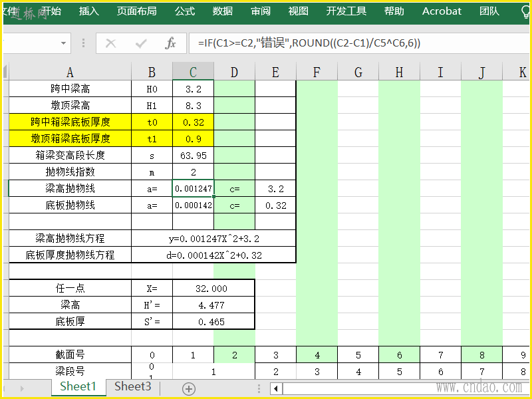Select the yellow value cell 0.32
532x399 pixels.
coord(193,122)
